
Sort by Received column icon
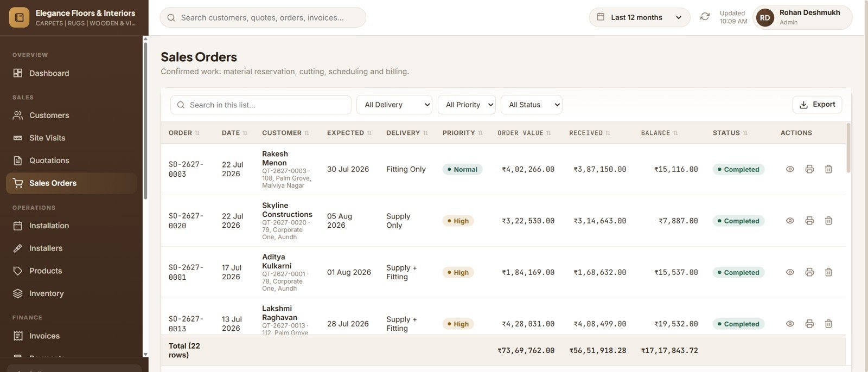(x=608, y=133)
